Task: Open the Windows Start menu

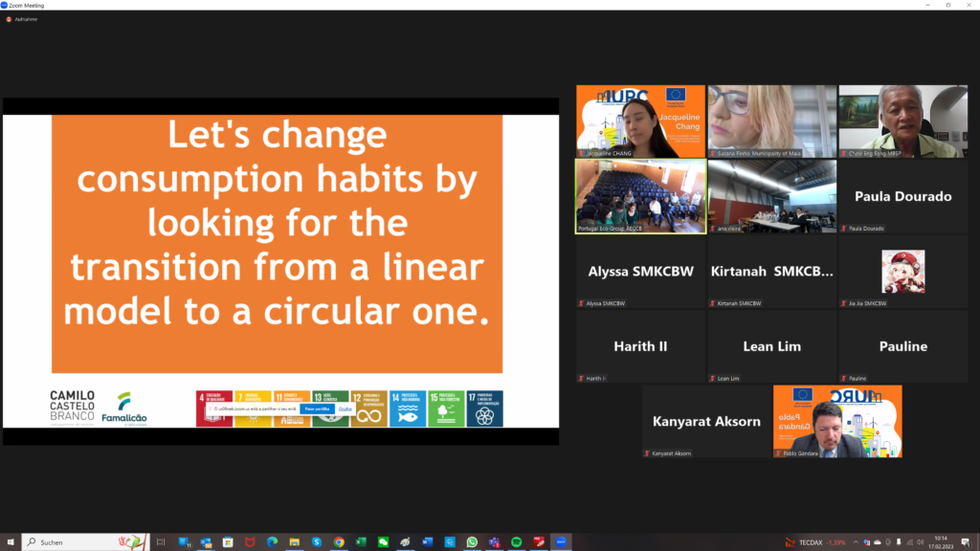Action: [x=10, y=541]
